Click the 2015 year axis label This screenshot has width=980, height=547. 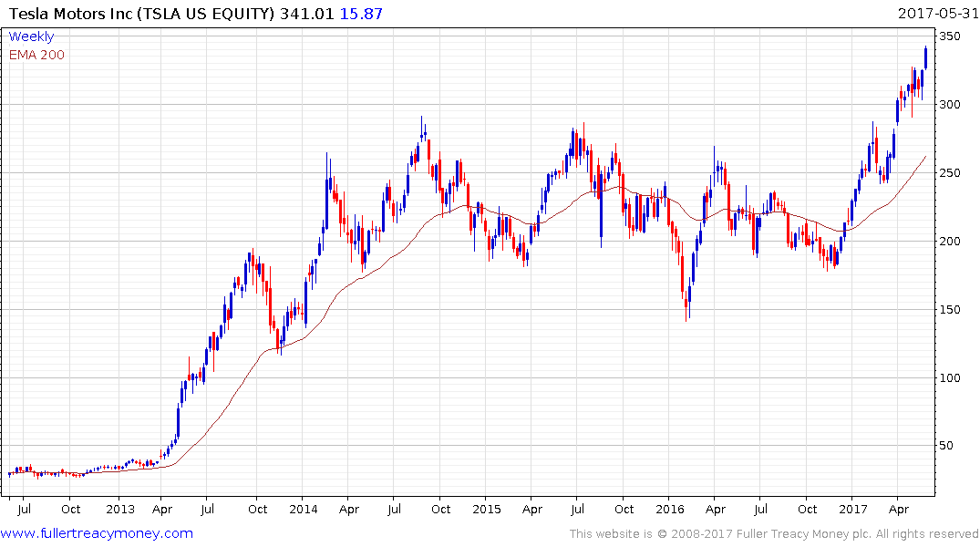[x=487, y=510]
